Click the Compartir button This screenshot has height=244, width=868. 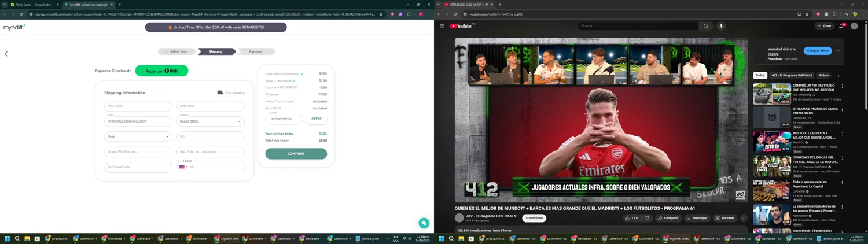pyautogui.click(x=668, y=218)
